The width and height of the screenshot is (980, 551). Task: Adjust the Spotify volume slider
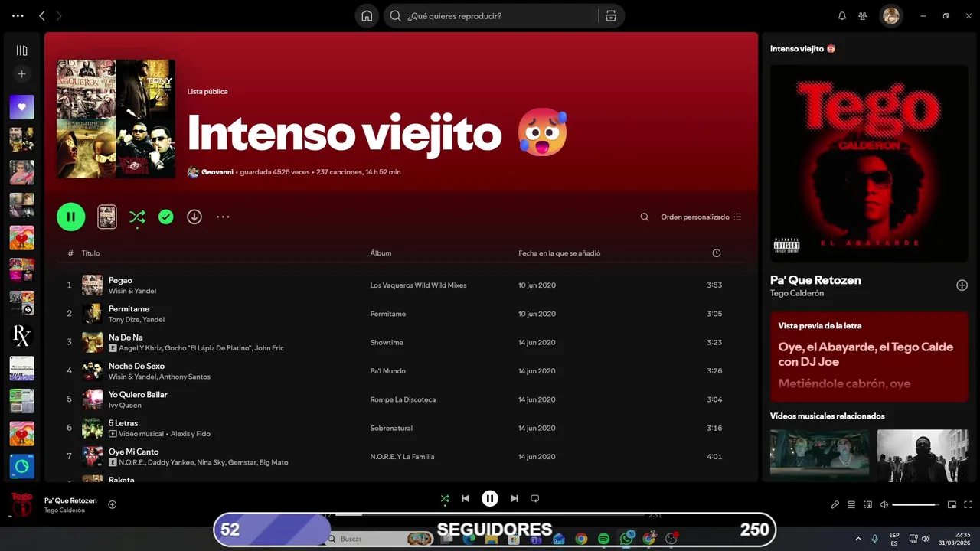click(916, 505)
